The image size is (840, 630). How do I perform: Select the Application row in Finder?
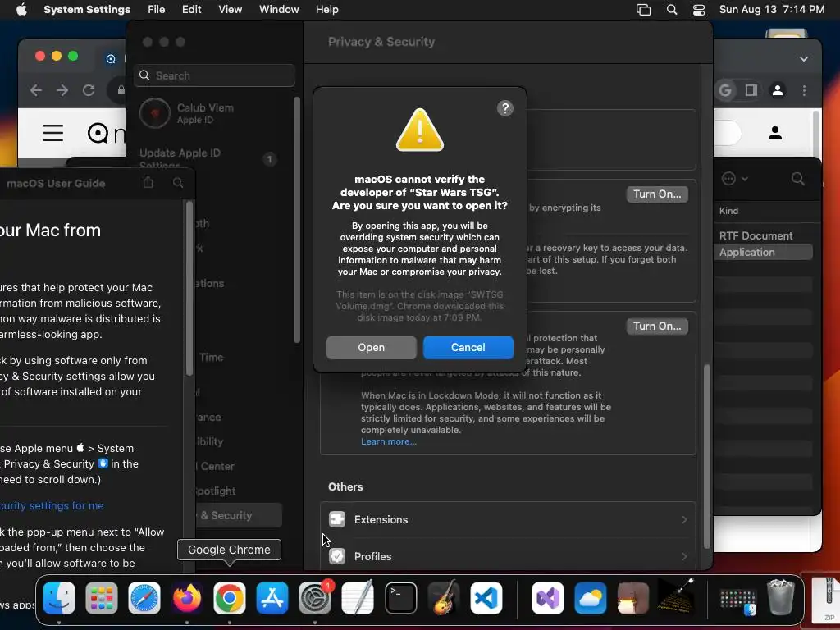[x=763, y=253]
